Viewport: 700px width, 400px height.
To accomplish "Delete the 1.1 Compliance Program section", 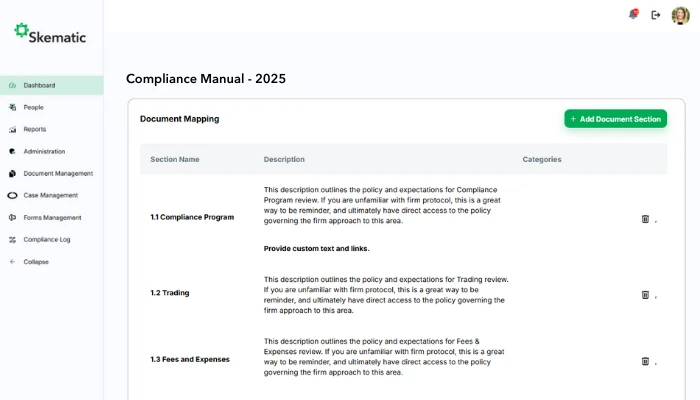I will tap(645, 218).
